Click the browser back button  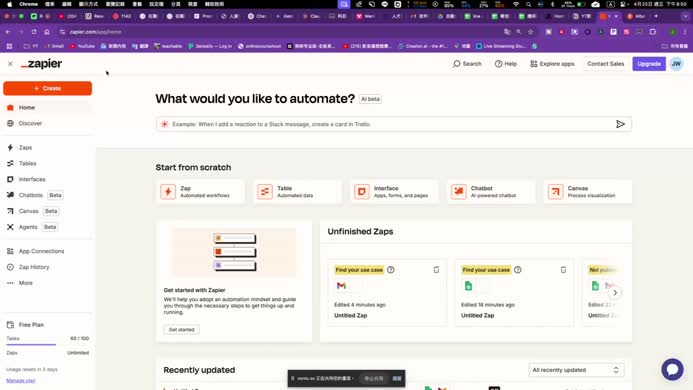coord(8,32)
